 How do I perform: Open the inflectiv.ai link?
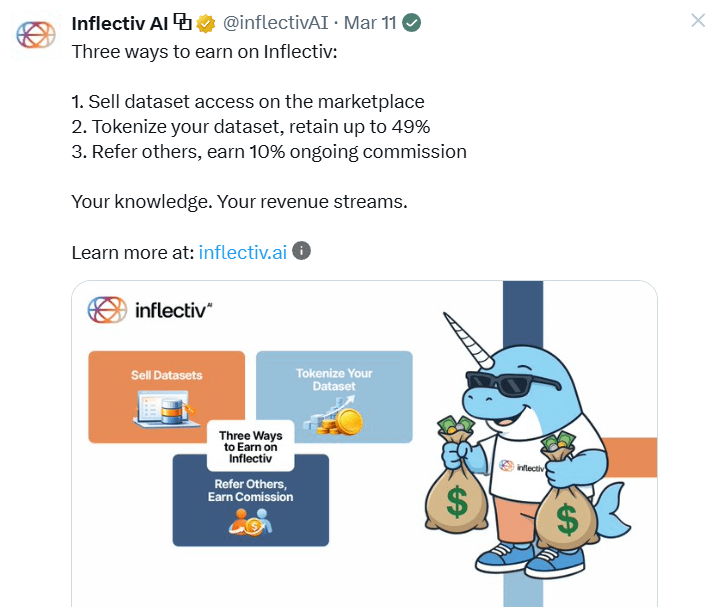pyautogui.click(x=242, y=252)
